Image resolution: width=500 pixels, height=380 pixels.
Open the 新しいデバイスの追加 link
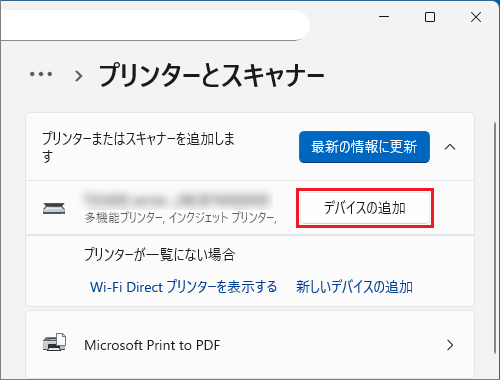pyautogui.click(x=354, y=287)
